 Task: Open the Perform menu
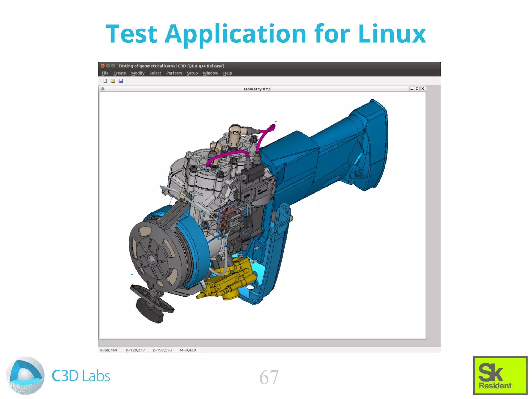pyautogui.click(x=174, y=73)
